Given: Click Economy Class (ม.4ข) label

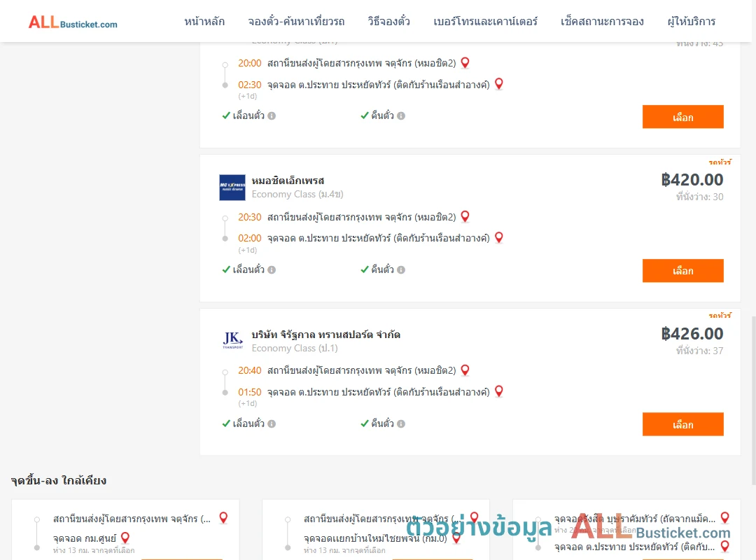Looking at the screenshot, I should click(x=297, y=195).
